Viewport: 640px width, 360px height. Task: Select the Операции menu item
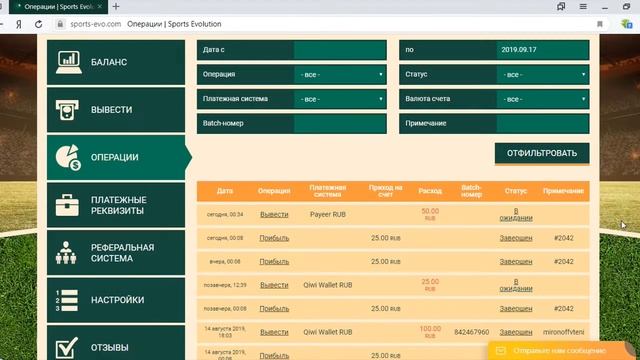pyautogui.click(x=116, y=157)
